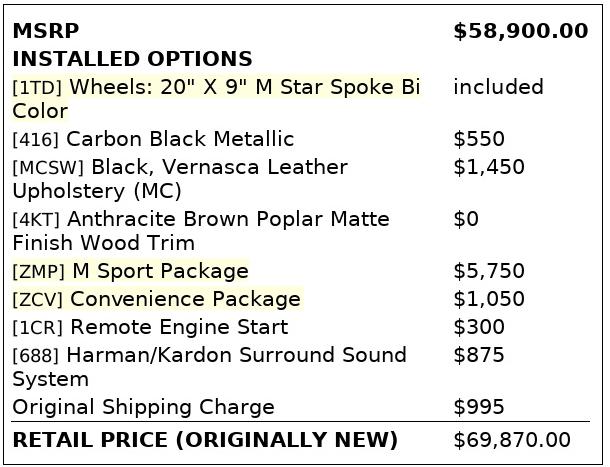610x467 pixels.
Task: Select the Black Vernasca Leather Upholstery line
Action: [x=180, y=179]
